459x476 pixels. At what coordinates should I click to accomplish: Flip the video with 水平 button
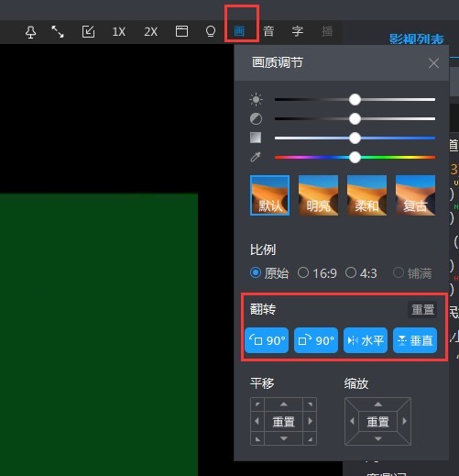pyautogui.click(x=366, y=340)
